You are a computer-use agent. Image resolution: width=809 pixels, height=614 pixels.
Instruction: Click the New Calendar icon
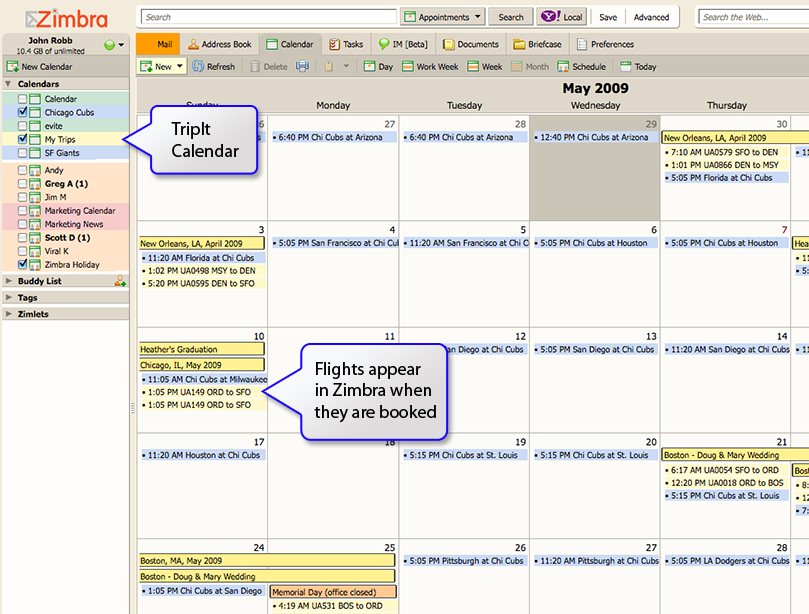12,67
